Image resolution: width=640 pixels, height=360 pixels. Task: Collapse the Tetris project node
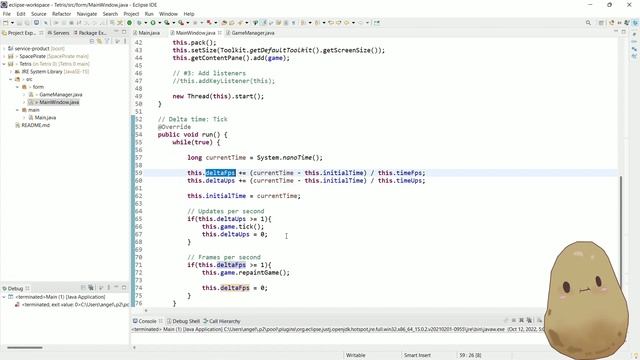click(x=4, y=64)
